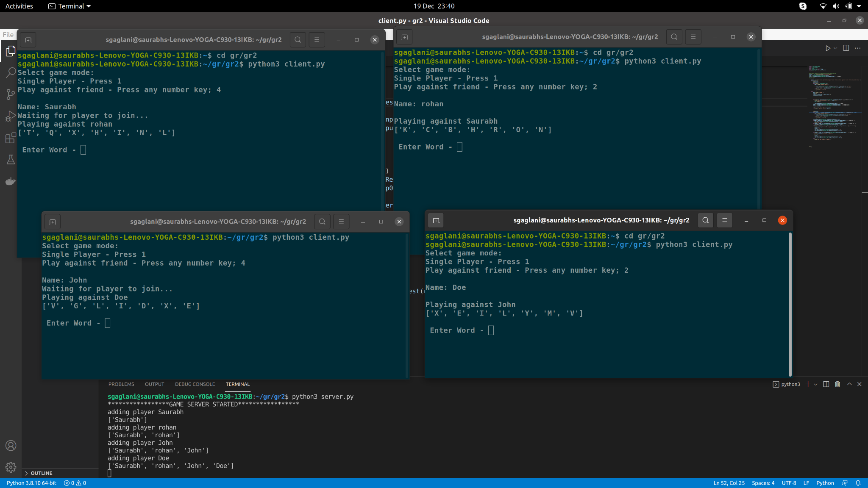Open the Testing flask view
868x488 pixels.
tap(11, 160)
